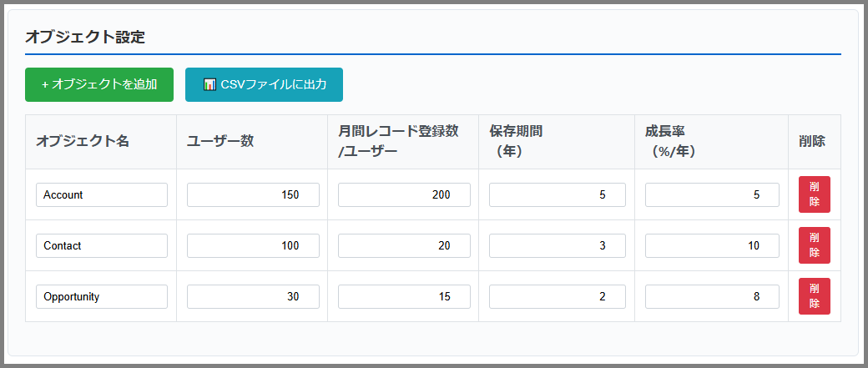Edit the Contact retention period field showing 3
The image size is (868, 368).
coord(558,245)
